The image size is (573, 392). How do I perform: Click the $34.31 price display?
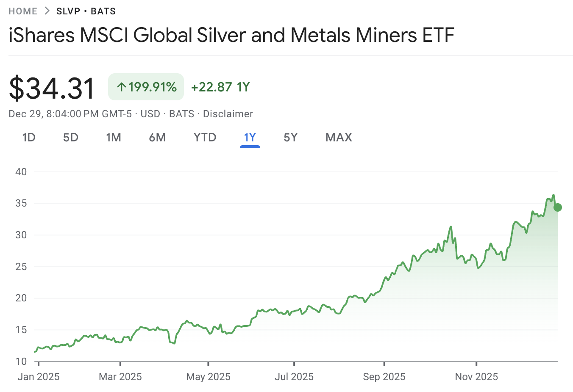pyautogui.click(x=52, y=88)
